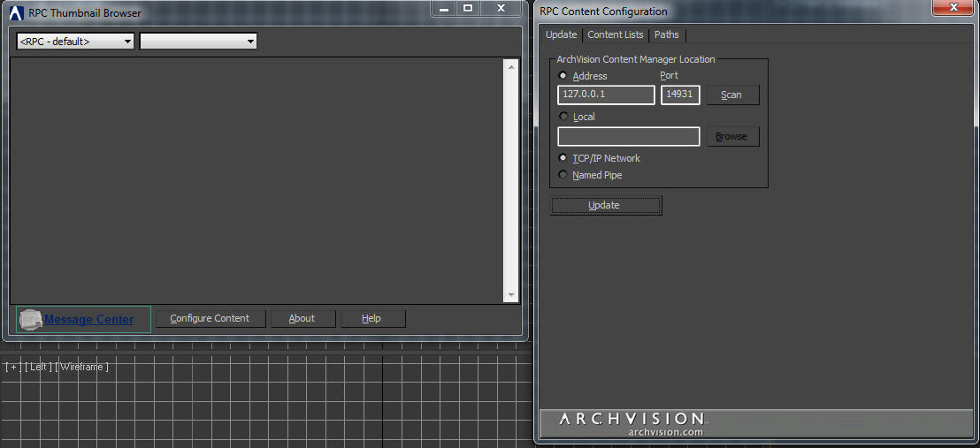Select the TCP/IP Network radio button
980x448 pixels.
pyautogui.click(x=563, y=158)
